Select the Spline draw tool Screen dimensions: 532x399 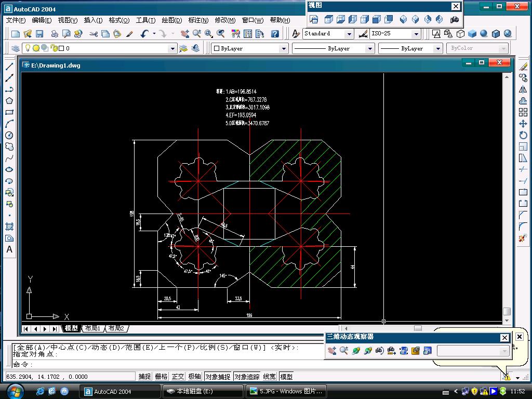(x=9, y=158)
